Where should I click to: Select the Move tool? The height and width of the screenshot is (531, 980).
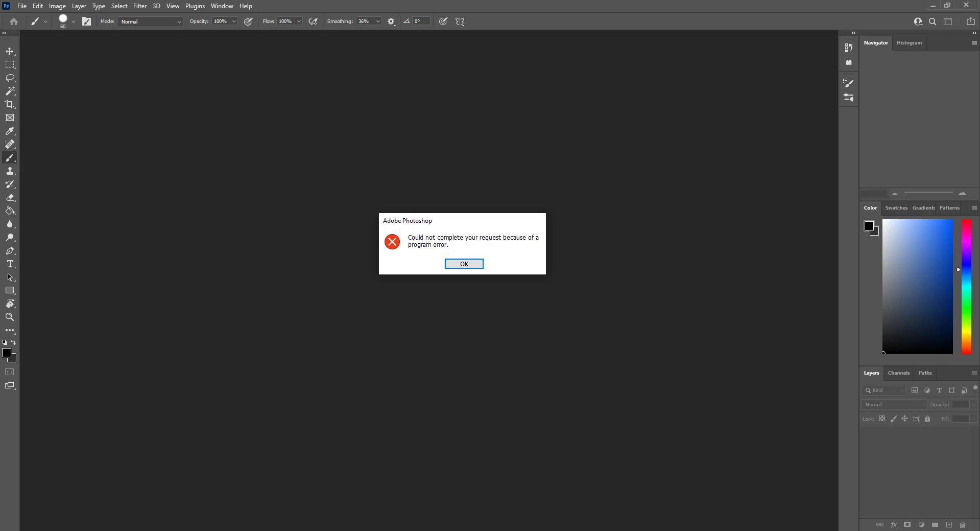coord(10,52)
